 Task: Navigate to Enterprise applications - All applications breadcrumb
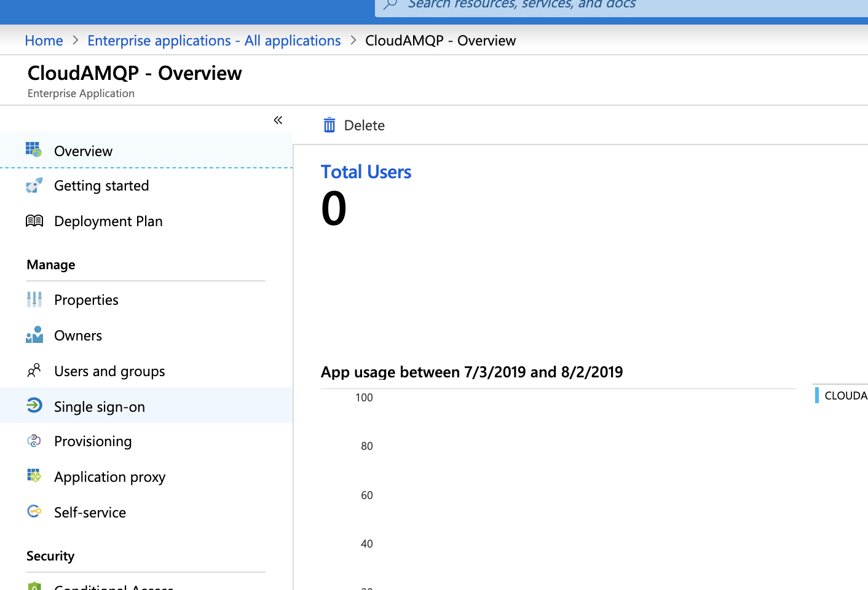[214, 41]
